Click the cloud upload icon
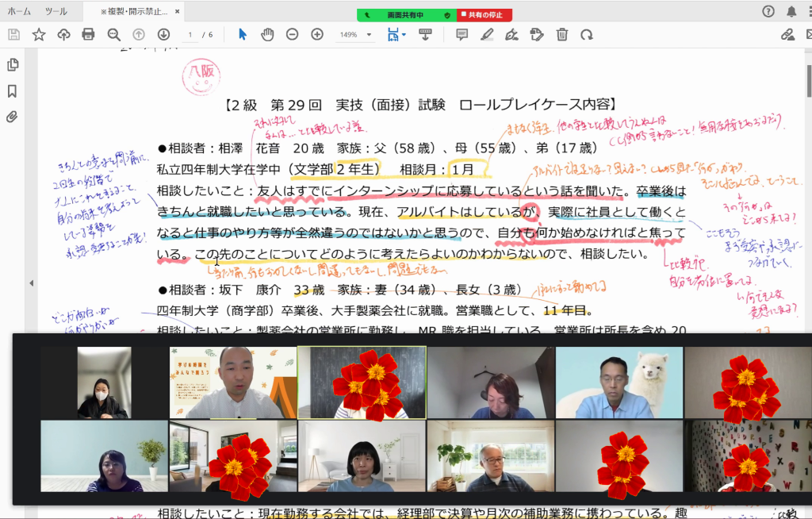 point(63,34)
